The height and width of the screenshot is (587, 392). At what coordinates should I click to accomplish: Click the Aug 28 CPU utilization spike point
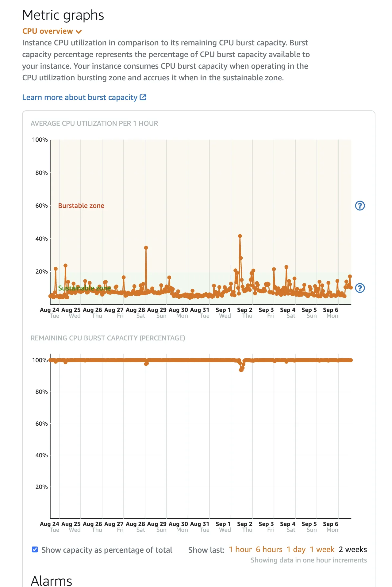coord(146,248)
